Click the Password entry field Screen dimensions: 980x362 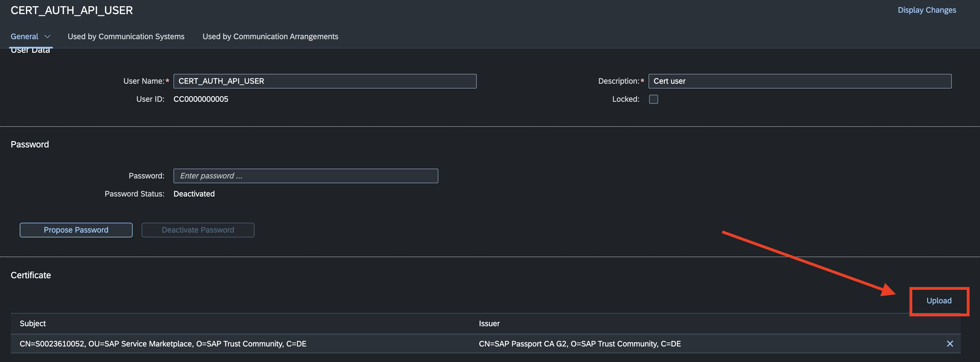click(306, 176)
